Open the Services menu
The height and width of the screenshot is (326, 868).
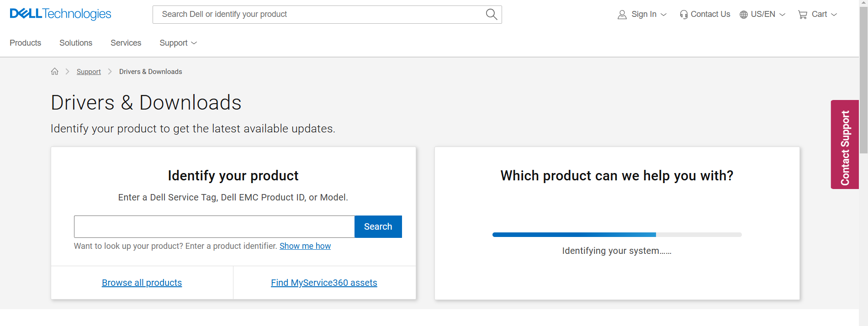126,43
